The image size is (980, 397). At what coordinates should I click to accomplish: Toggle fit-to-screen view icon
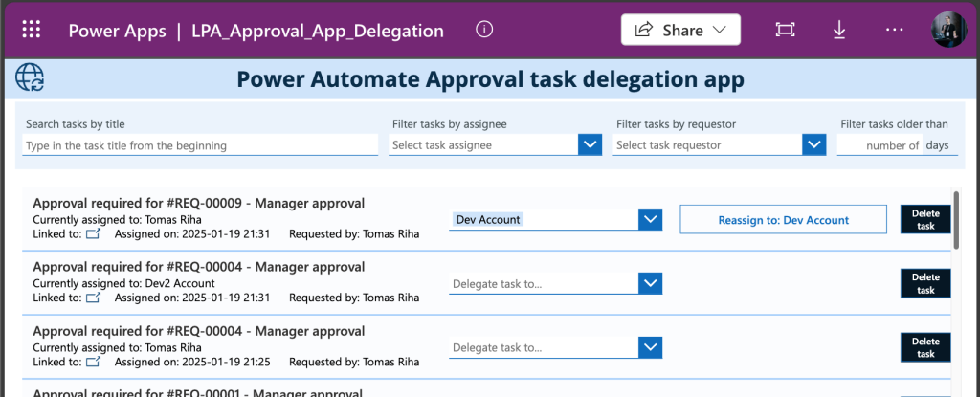[x=785, y=30]
